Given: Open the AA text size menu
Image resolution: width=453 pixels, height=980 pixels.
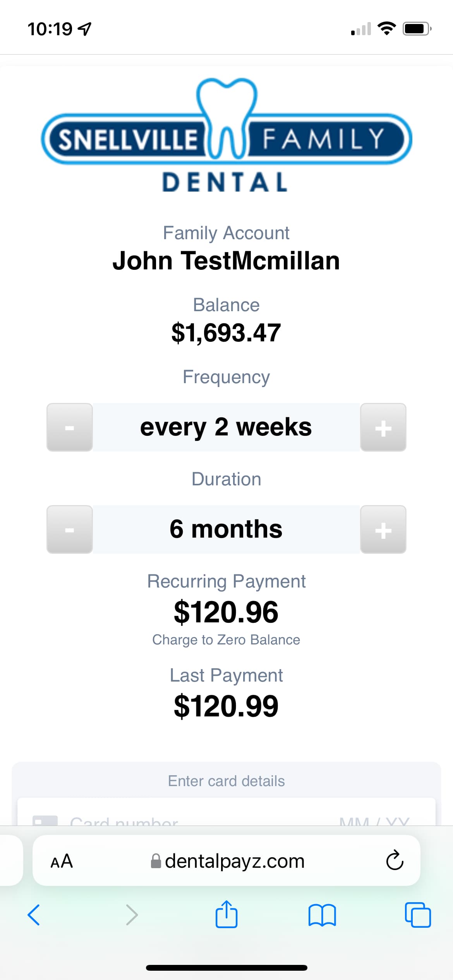Looking at the screenshot, I should pos(62,861).
